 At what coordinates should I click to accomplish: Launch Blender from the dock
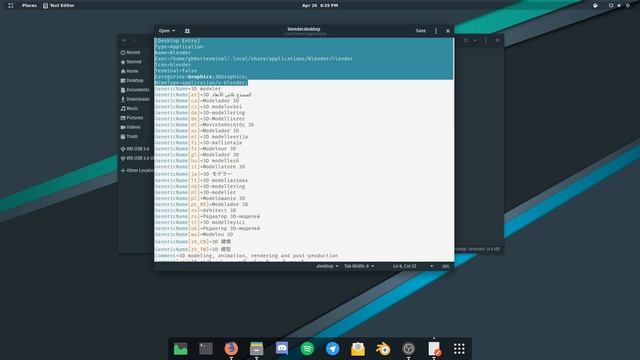pos(383,349)
